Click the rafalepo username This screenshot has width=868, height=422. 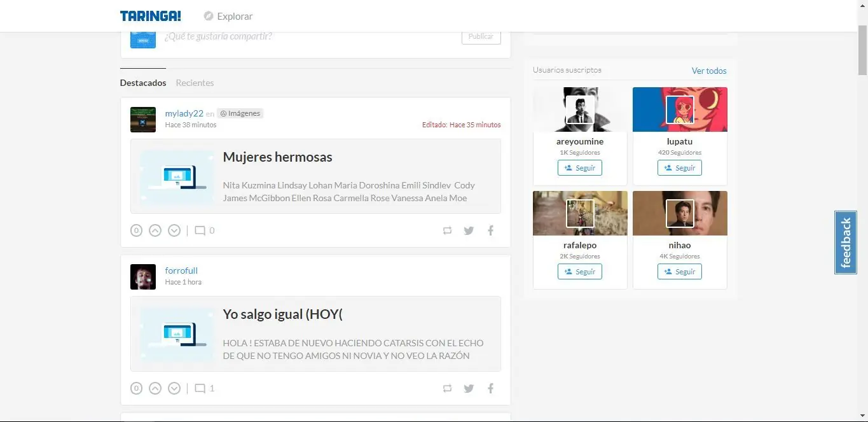point(580,245)
